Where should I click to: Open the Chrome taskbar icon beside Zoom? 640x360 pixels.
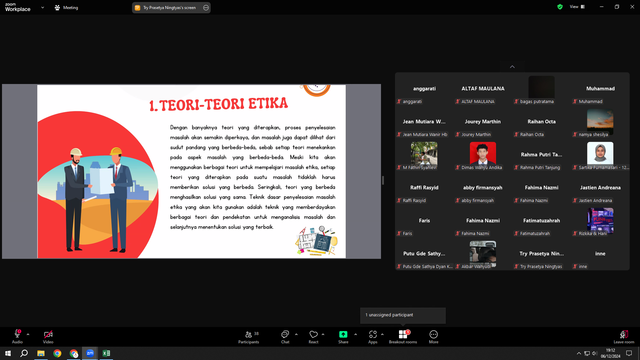coord(73,353)
